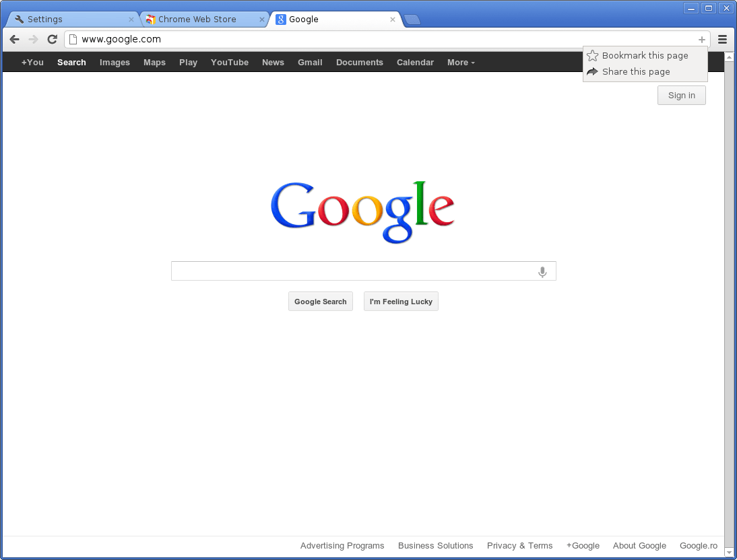
Task: Click the microphone voice search icon
Action: pyautogui.click(x=542, y=272)
